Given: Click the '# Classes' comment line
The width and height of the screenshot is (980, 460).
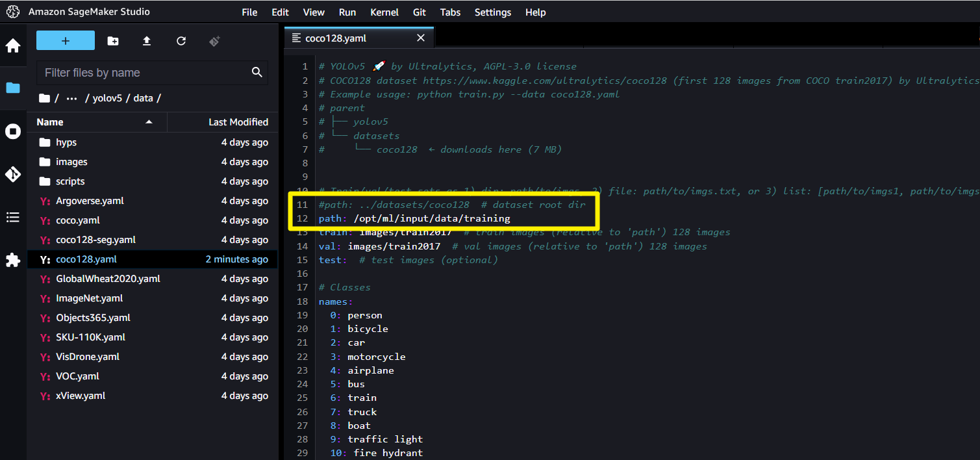Looking at the screenshot, I should coord(344,287).
